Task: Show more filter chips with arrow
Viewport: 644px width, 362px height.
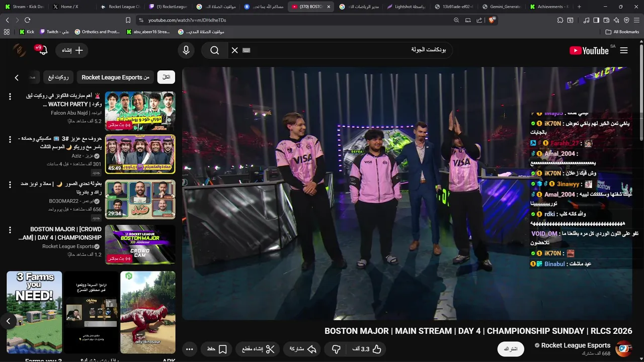Action: pos(17,77)
